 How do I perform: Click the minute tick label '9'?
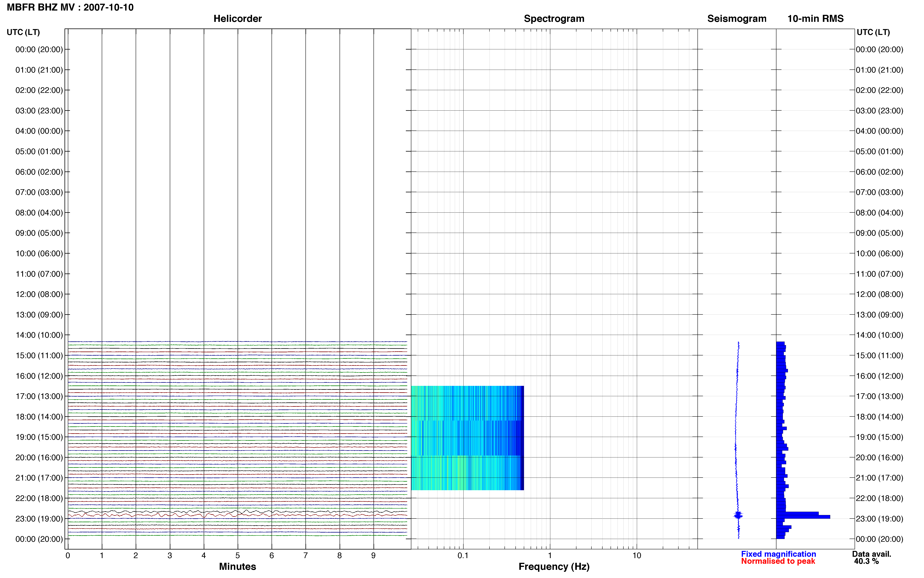[373, 555]
